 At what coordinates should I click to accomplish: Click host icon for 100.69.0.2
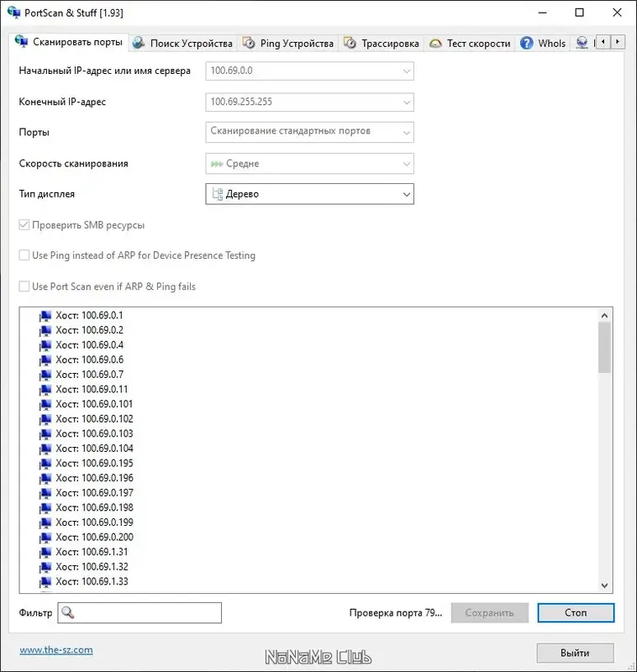pos(45,331)
